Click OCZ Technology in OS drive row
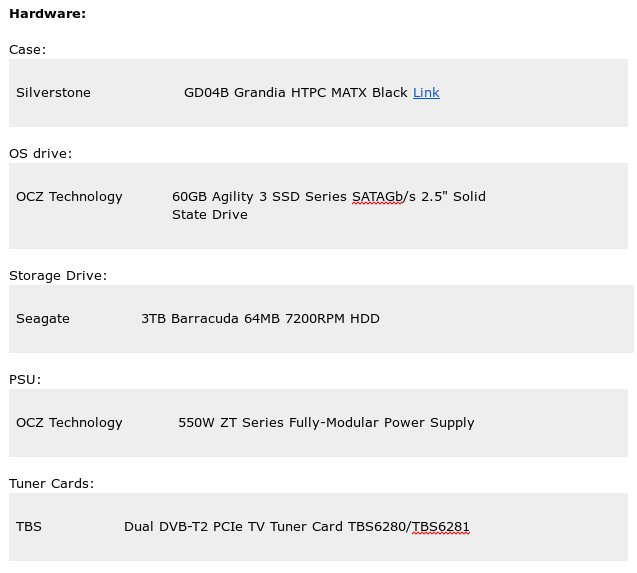The height and width of the screenshot is (573, 637). point(69,197)
